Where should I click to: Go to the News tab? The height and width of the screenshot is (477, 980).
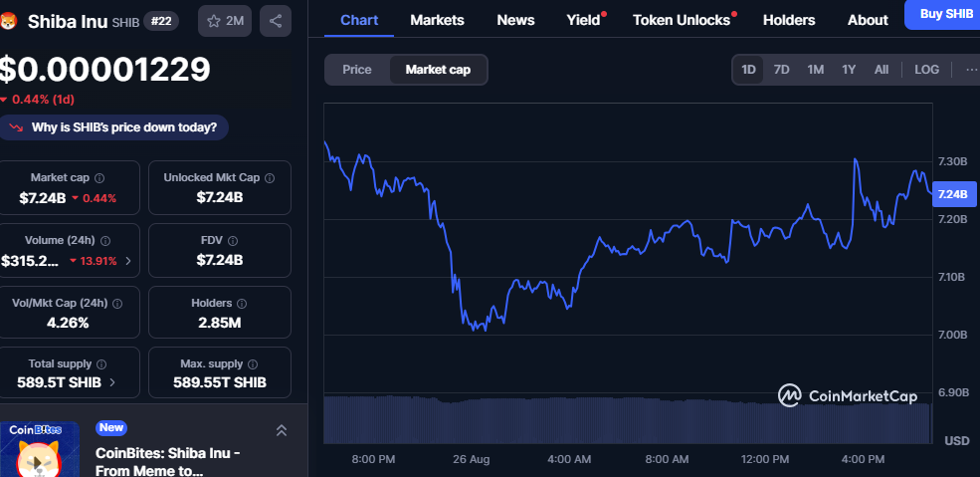(515, 20)
